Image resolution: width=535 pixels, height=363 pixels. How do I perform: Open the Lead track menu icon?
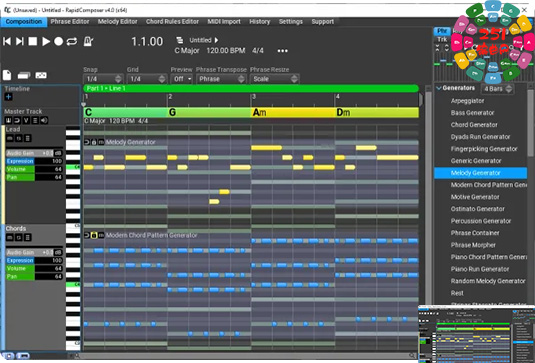pos(28,138)
